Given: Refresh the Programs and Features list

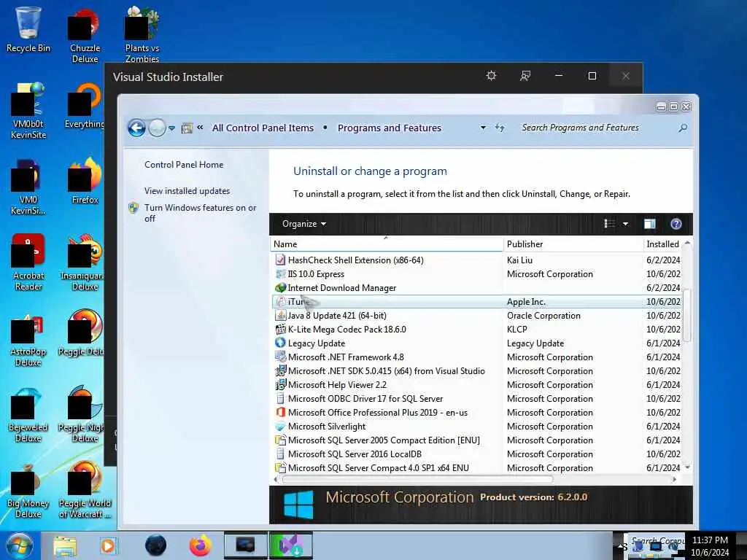Looking at the screenshot, I should (x=500, y=128).
